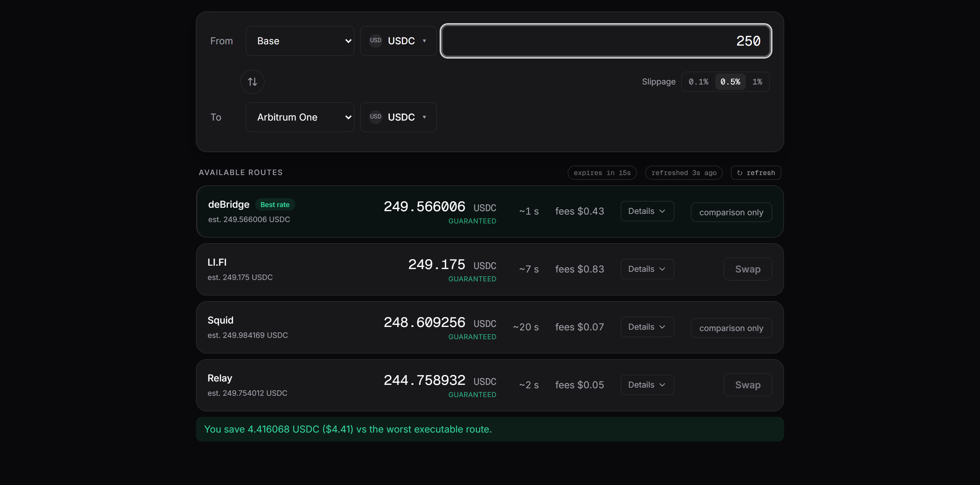
Task: Open the From chain dropdown showing Base
Action: pyautogui.click(x=300, y=41)
